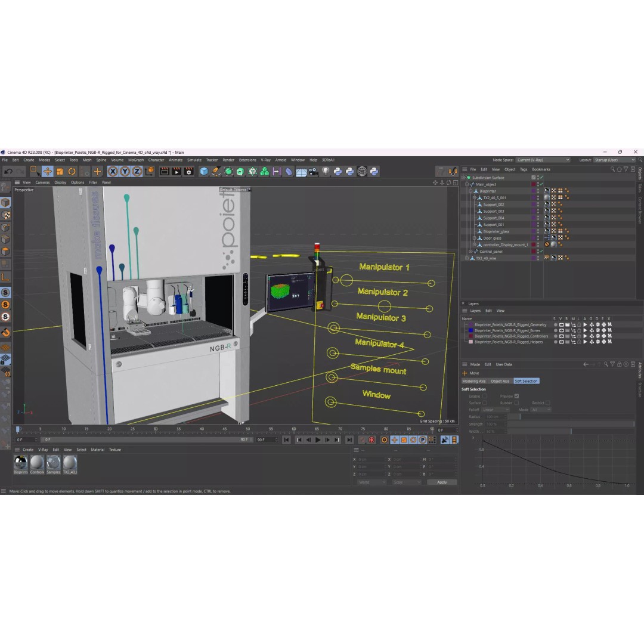Add a Camera object from toolbar
The width and height of the screenshot is (644, 644).
pyautogui.click(x=314, y=172)
